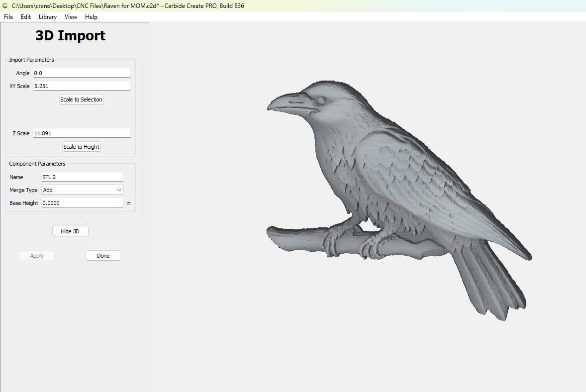
Task: Open the File menu
Action: 8,17
